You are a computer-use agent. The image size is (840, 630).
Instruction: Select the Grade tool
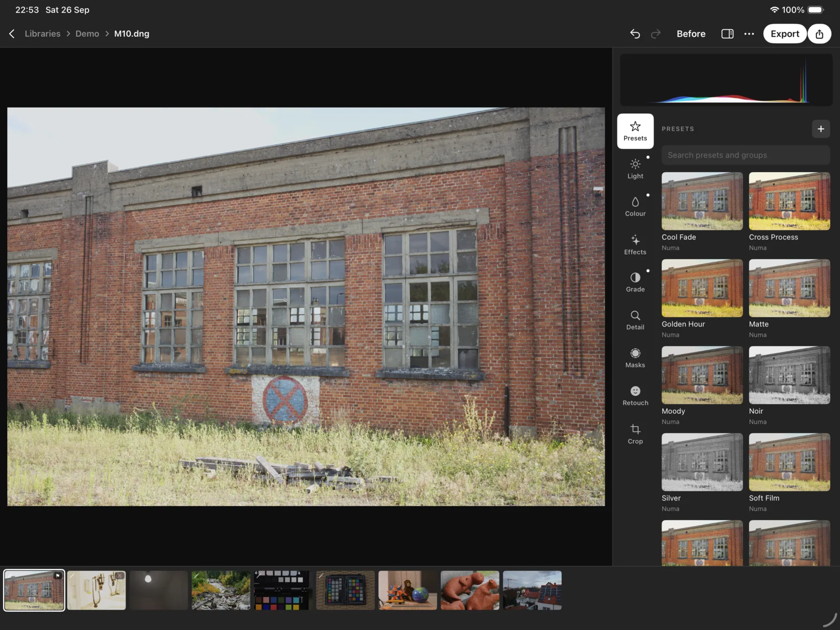pos(635,282)
